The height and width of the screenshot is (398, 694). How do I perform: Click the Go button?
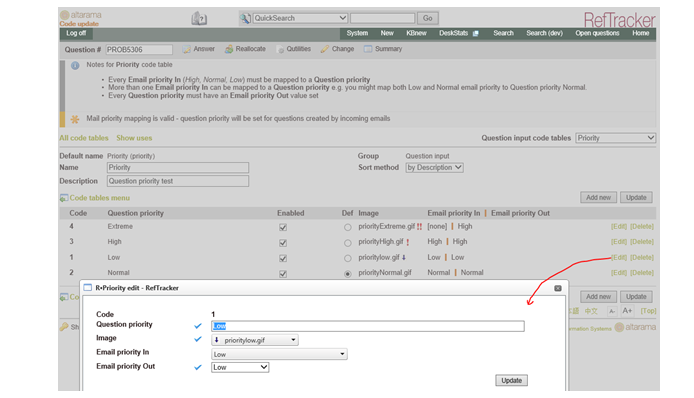pyautogui.click(x=428, y=18)
